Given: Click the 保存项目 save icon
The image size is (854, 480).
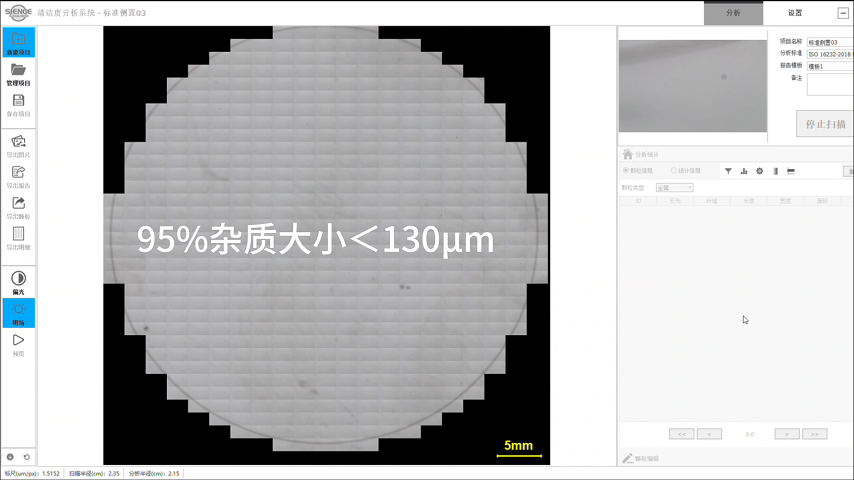Looking at the screenshot, I should pos(18,101).
